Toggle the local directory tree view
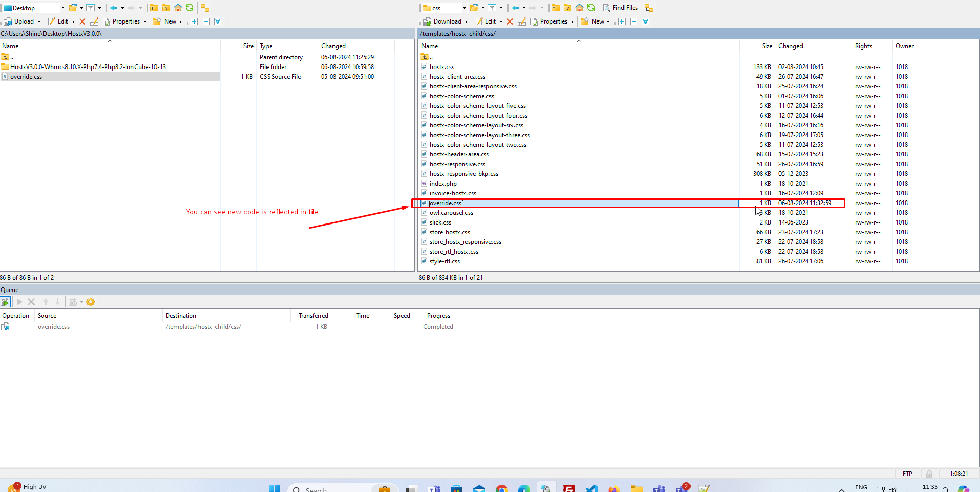Image resolution: width=980 pixels, height=492 pixels. click(x=205, y=8)
